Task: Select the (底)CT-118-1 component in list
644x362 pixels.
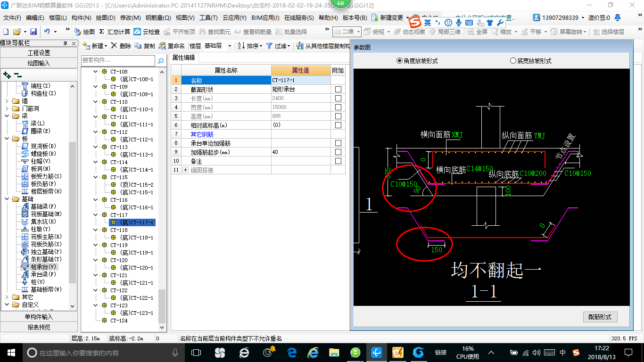Action: [x=136, y=238]
